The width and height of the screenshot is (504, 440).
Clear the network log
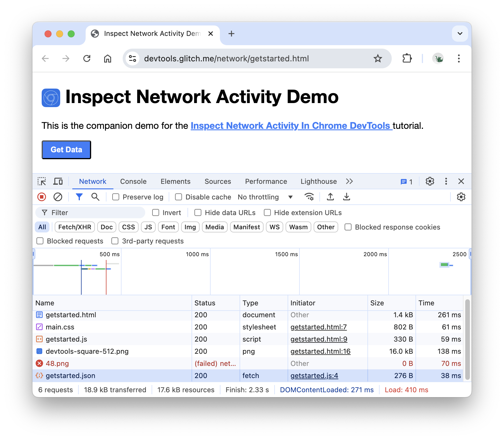tap(58, 197)
